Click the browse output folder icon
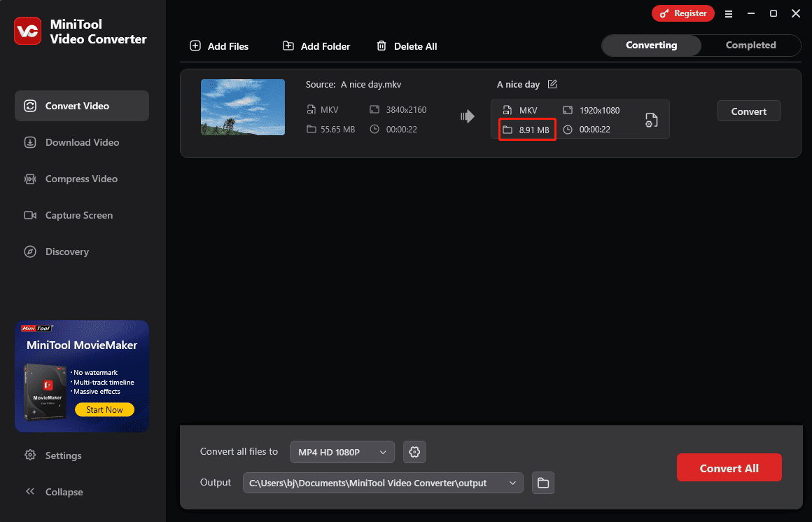 coord(543,483)
